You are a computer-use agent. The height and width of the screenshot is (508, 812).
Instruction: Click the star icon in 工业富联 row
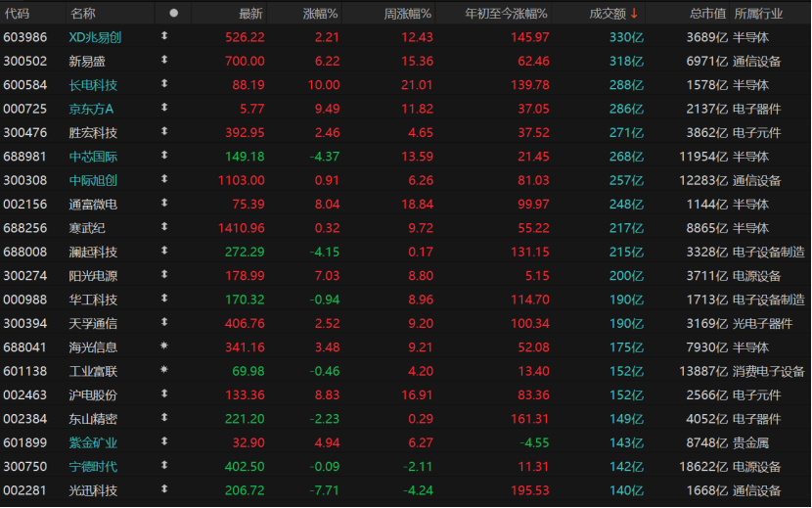click(x=164, y=369)
